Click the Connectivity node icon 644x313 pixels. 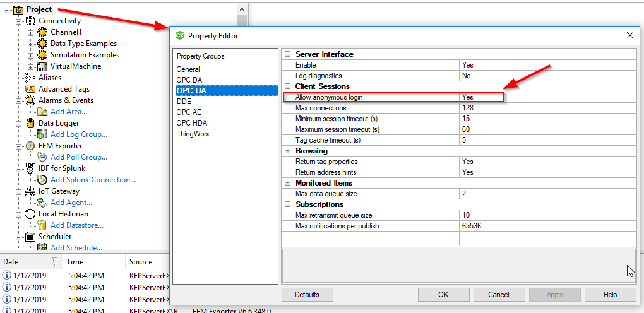(30, 21)
